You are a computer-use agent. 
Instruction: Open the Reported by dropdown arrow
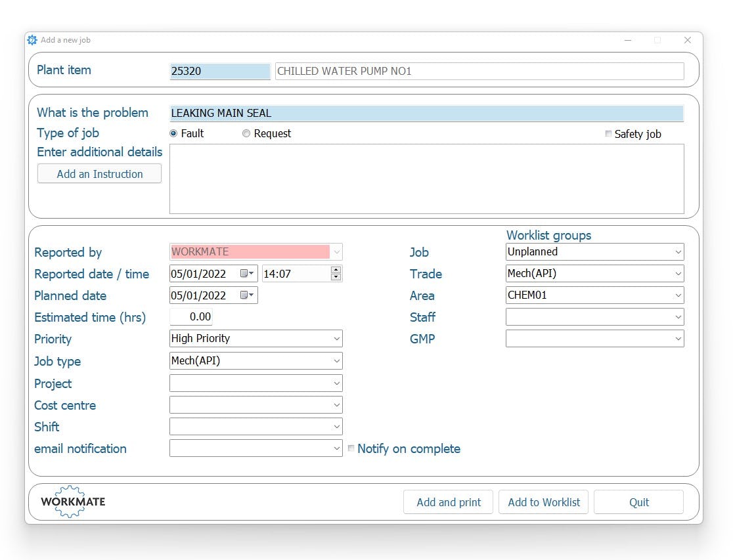pos(337,251)
